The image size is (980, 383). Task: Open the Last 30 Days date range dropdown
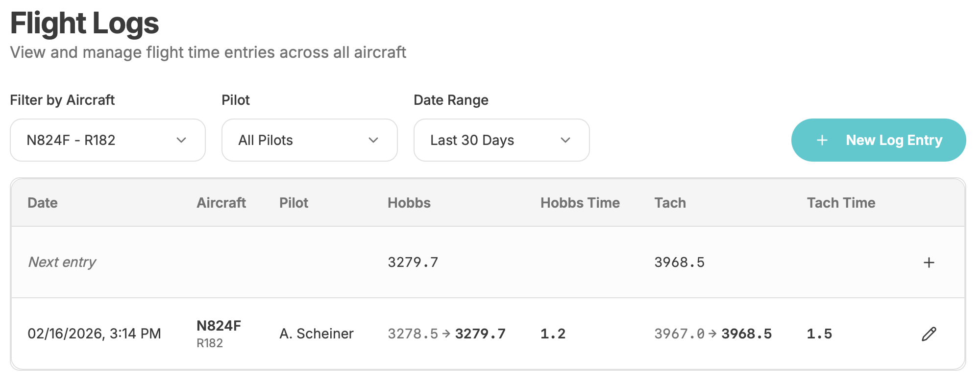[x=501, y=140]
